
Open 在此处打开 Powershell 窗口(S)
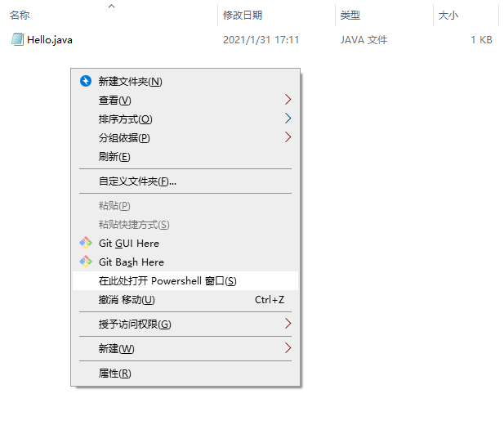(185, 281)
